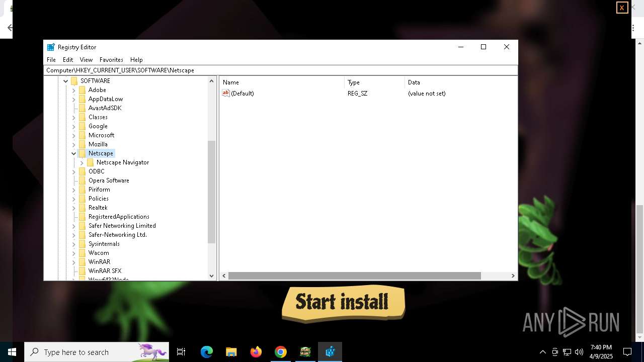
Task: Click the (Default) value name
Action: (x=243, y=94)
